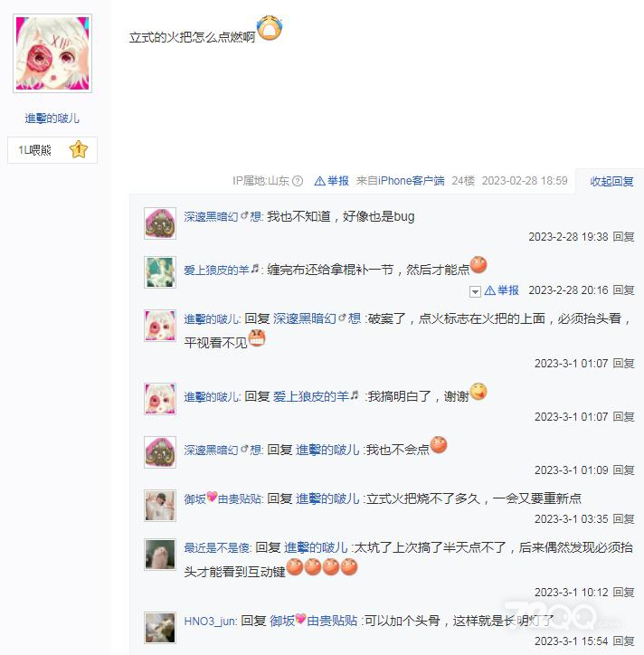Click 回复 for the 2023-2-28 19:38 comment

click(623, 237)
